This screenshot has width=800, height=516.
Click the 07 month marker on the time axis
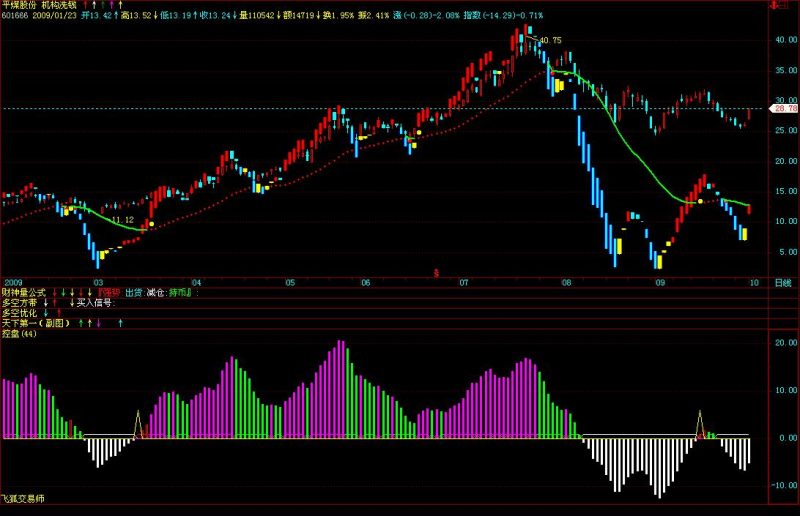pos(463,283)
